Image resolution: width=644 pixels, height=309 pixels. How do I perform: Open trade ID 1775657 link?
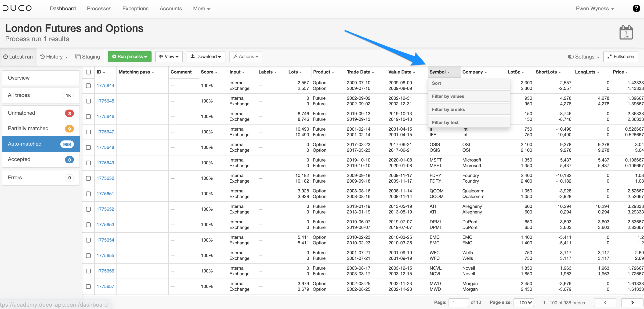105,287
